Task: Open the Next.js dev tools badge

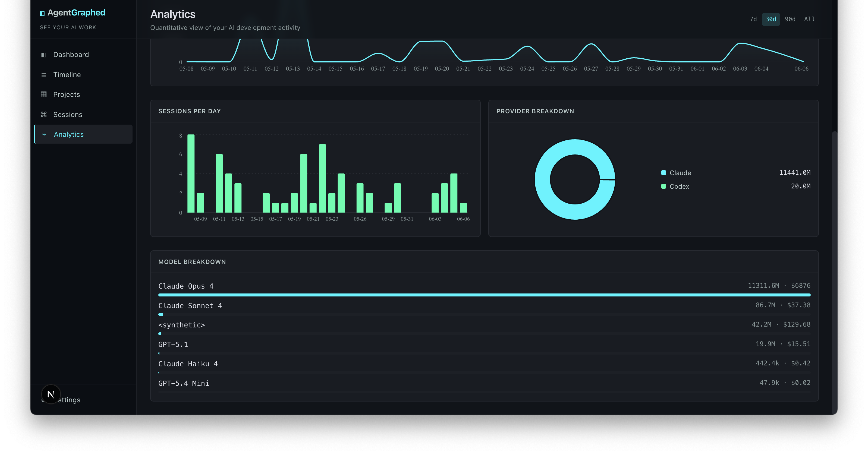Action: (51, 394)
